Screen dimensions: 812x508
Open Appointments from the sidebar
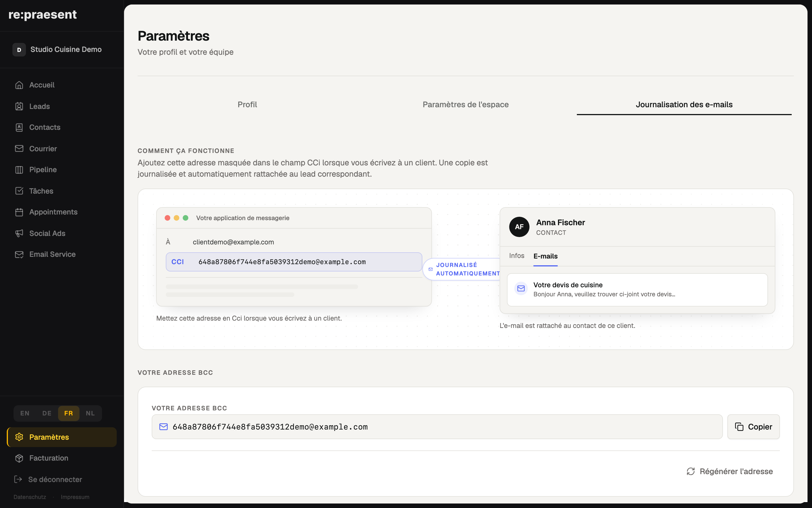click(62, 212)
